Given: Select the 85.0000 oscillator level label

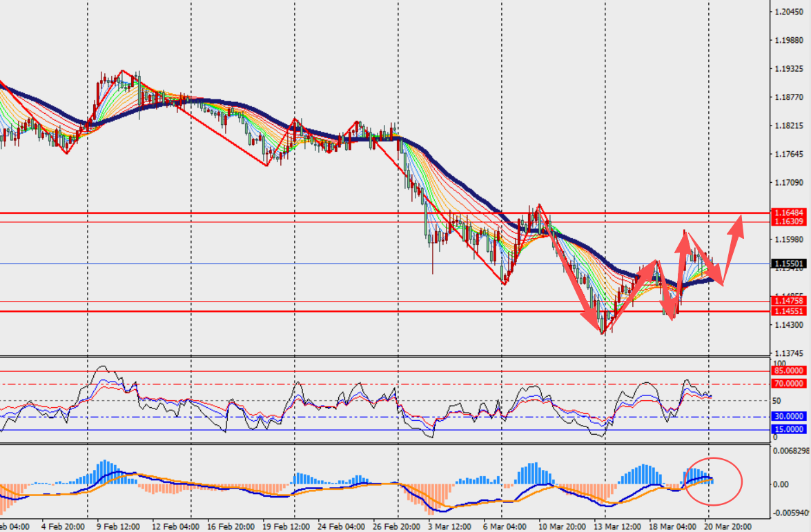Looking at the screenshot, I should [x=788, y=371].
